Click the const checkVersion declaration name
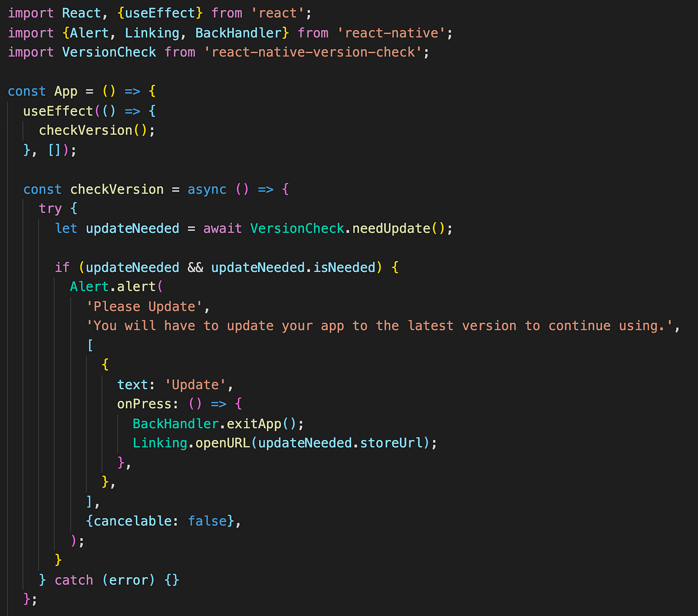 click(x=117, y=189)
